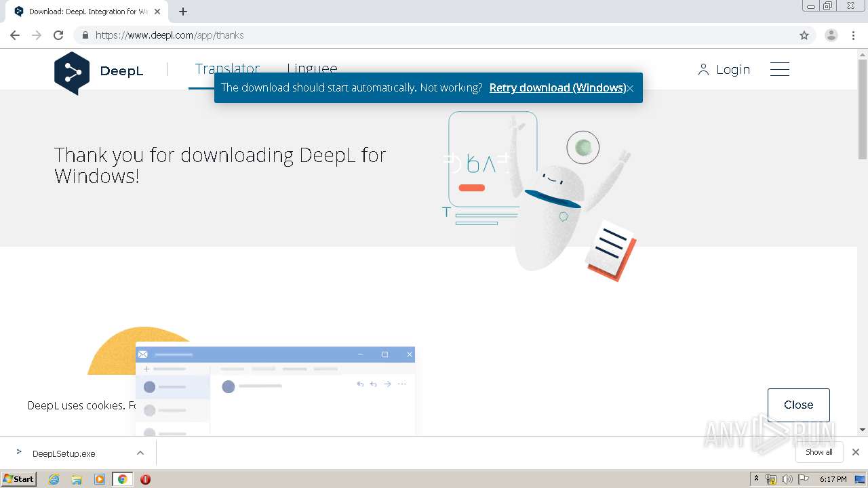Open the Linguee tab
The width and height of the screenshot is (868, 488).
(x=312, y=68)
